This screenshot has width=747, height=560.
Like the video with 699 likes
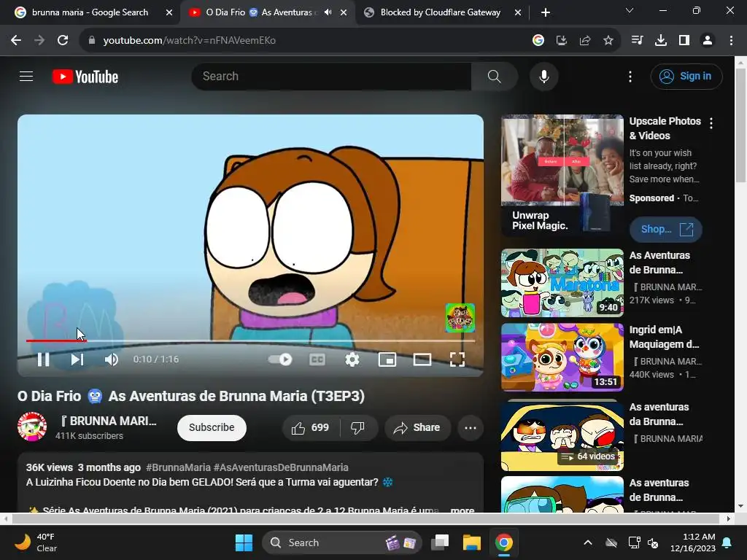[x=311, y=427]
